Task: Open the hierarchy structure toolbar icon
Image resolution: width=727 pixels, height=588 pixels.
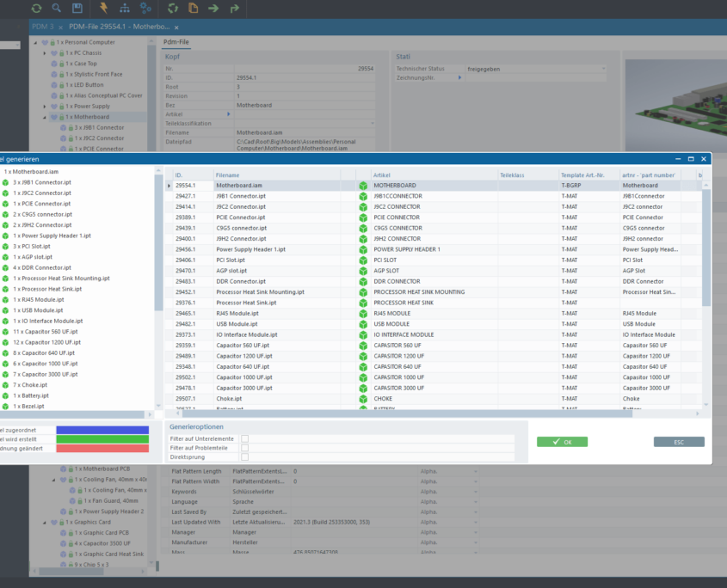Action: point(123,8)
